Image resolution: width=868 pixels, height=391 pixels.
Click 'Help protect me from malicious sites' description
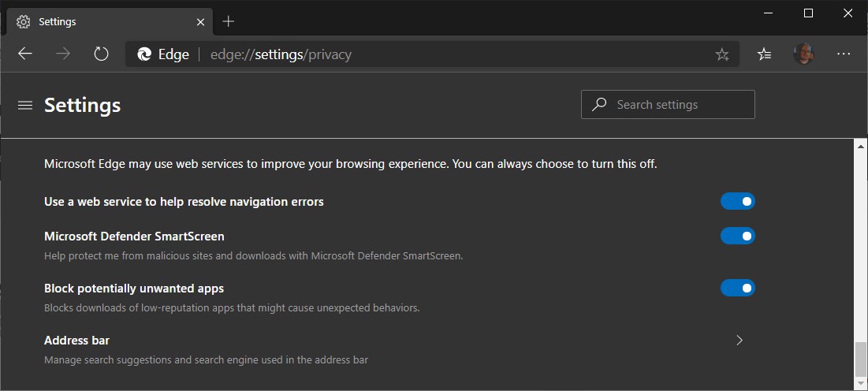coord(254,256)
